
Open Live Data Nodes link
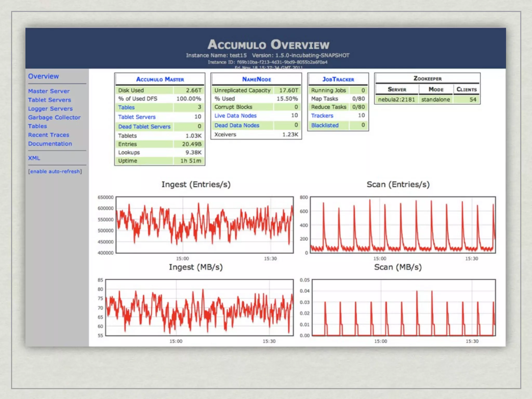(235, 116)
